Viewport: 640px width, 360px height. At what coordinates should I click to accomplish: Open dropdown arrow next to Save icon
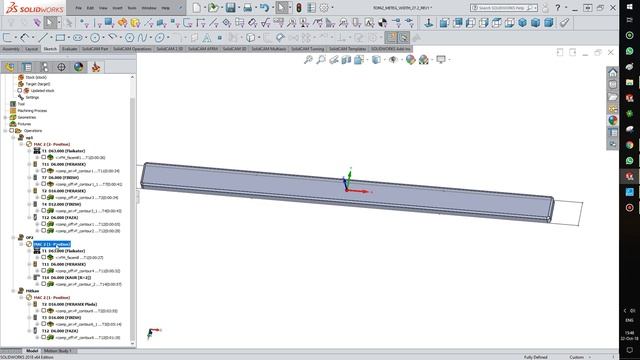(x=239, y=8)
